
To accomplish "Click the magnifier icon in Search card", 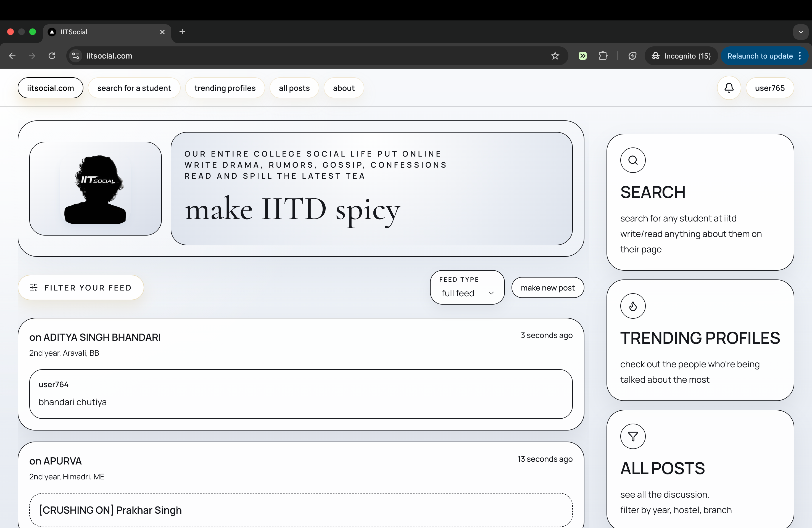I will click(x=632, y=160).
